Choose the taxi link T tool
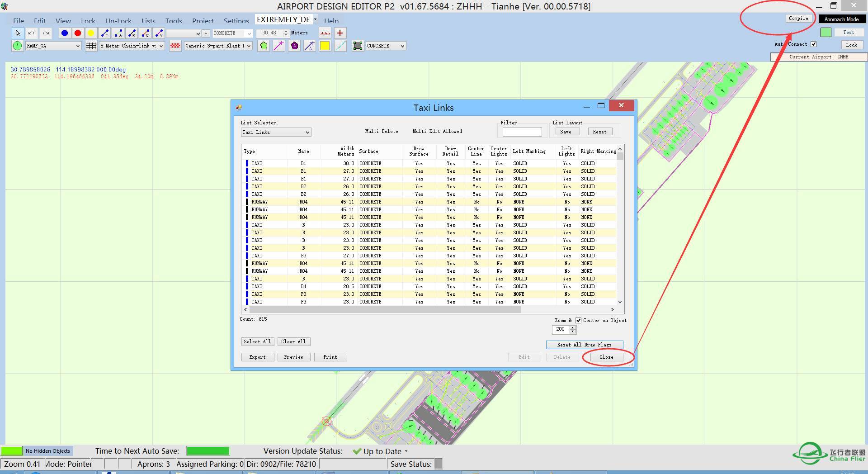868x474 pixels. point(105,33)
